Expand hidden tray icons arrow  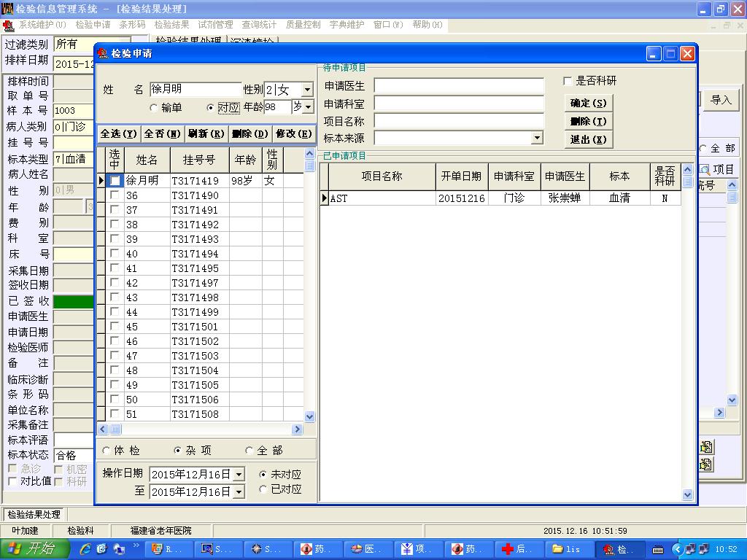pyautogui.click(x=676, y=550)
